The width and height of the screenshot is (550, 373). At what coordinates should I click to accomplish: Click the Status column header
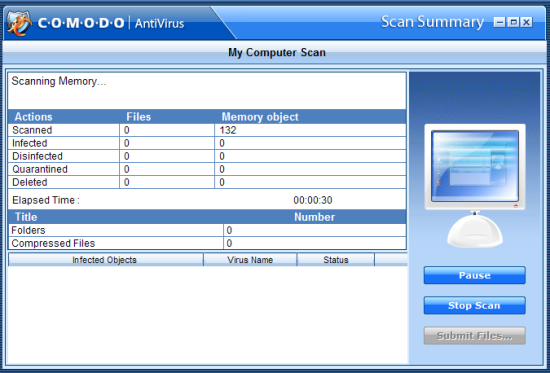coord(336,260)
